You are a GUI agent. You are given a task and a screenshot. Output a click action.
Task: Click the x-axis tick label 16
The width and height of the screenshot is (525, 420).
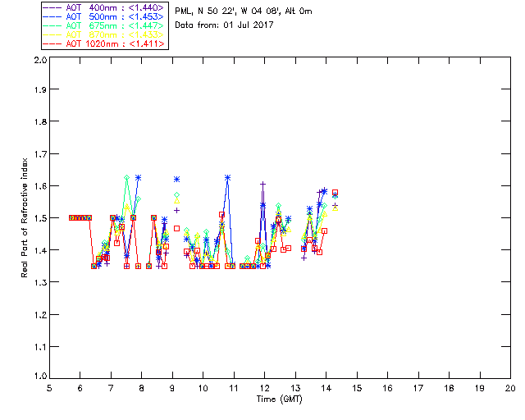click(387, 388)
